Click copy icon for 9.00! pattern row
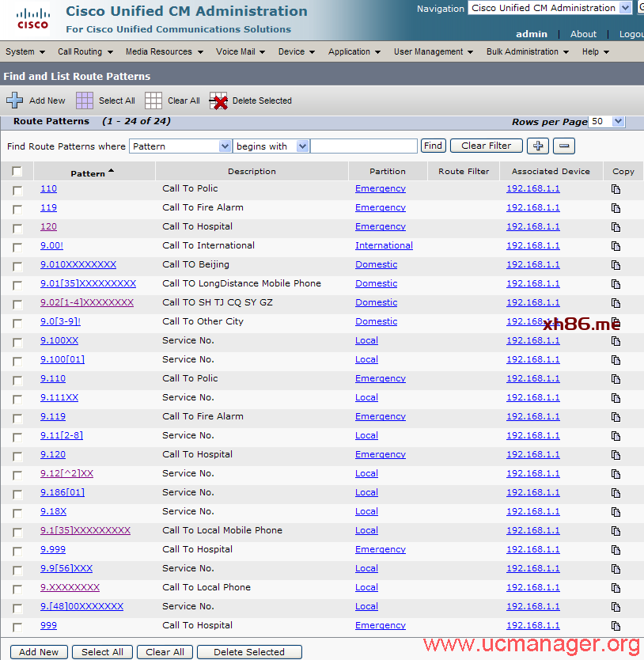 (x=616, y=246)
